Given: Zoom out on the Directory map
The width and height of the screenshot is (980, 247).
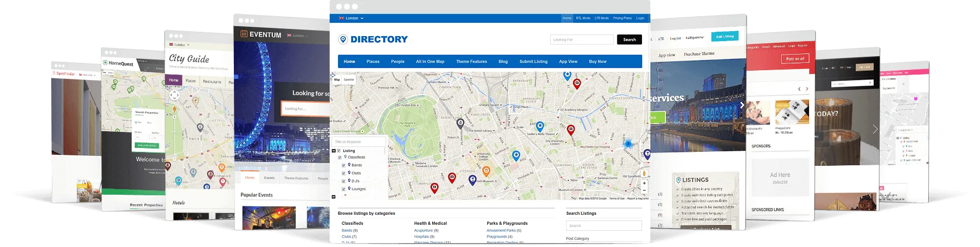Looking at the screenshot, I should pyautogui.click(x=644, y=190).
